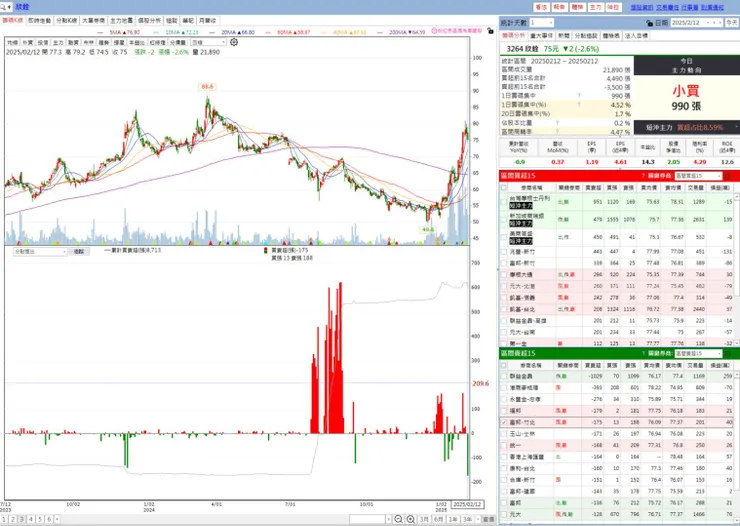Click the 2025/02/12 date marker on the chart axis
Image resolution: width=740 pixels, height=526 pixels.
point(467,504)
